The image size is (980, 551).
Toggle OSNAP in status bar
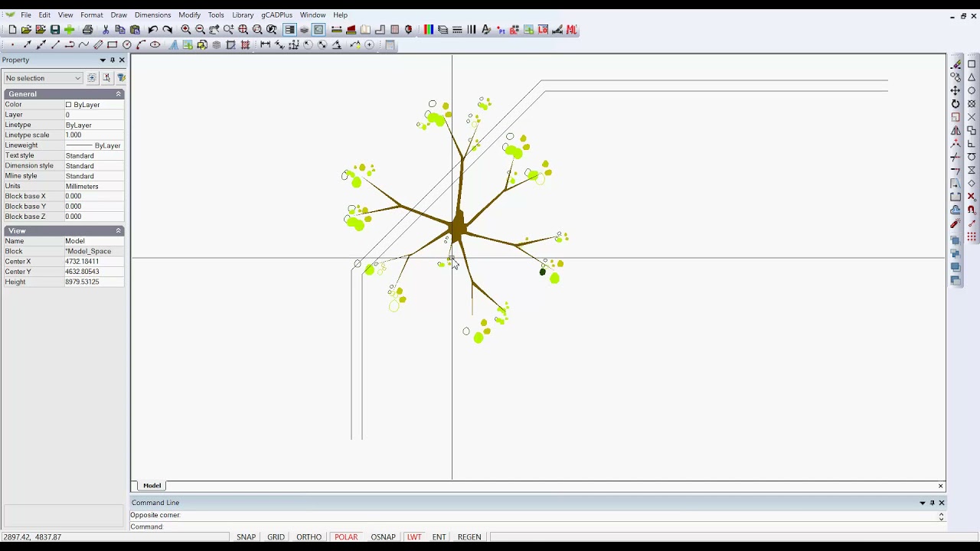[x=383, y=537]
